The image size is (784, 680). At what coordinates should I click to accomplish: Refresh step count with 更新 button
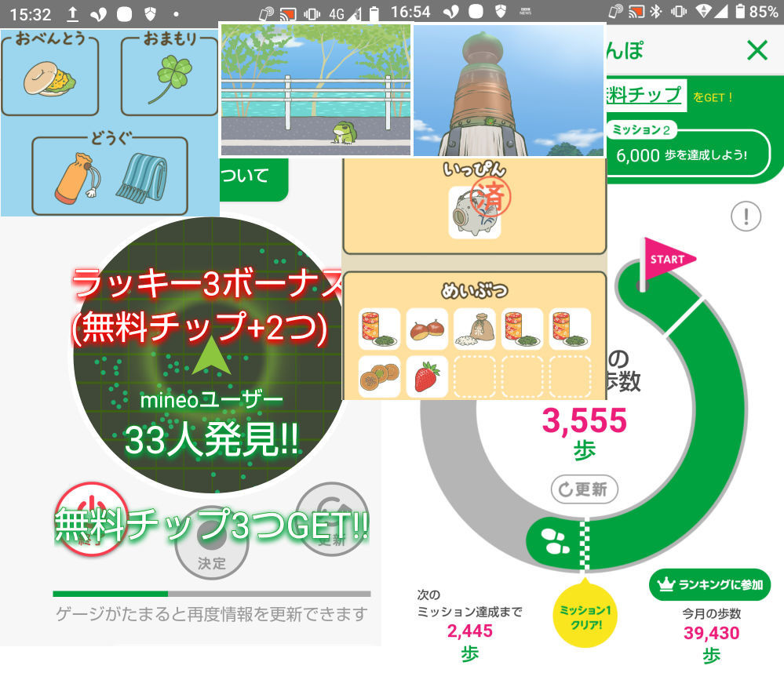click(584, 489)
